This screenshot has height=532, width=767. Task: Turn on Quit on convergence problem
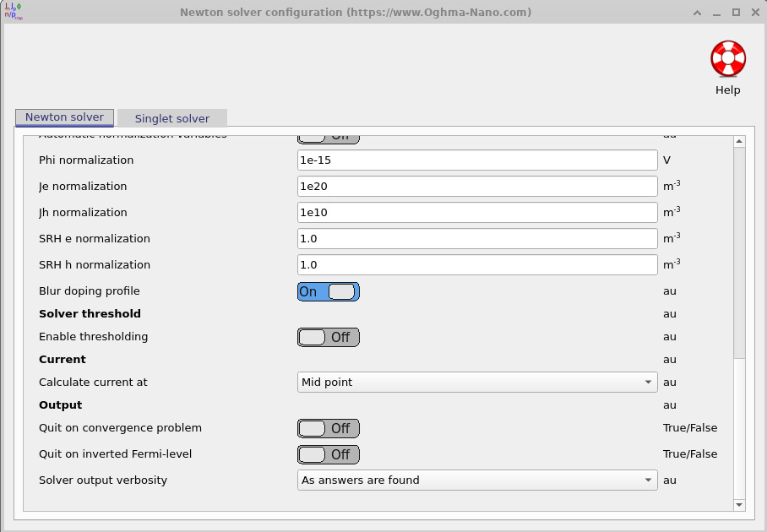tap(328, 428)
